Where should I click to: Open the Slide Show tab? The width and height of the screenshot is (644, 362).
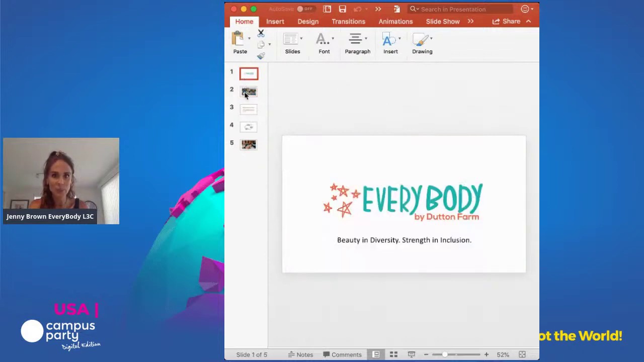coord(443,21)
